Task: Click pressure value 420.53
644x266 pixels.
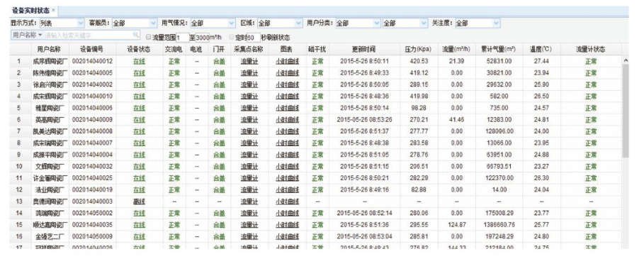Action: tap(419, 61)
